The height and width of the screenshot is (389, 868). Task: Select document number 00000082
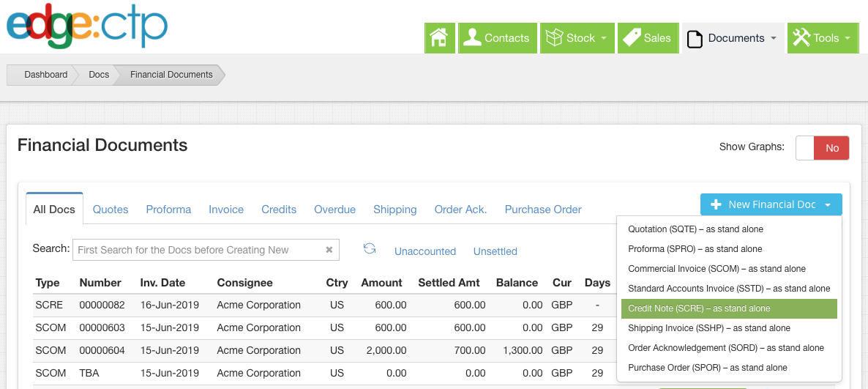tap(102, 305)
